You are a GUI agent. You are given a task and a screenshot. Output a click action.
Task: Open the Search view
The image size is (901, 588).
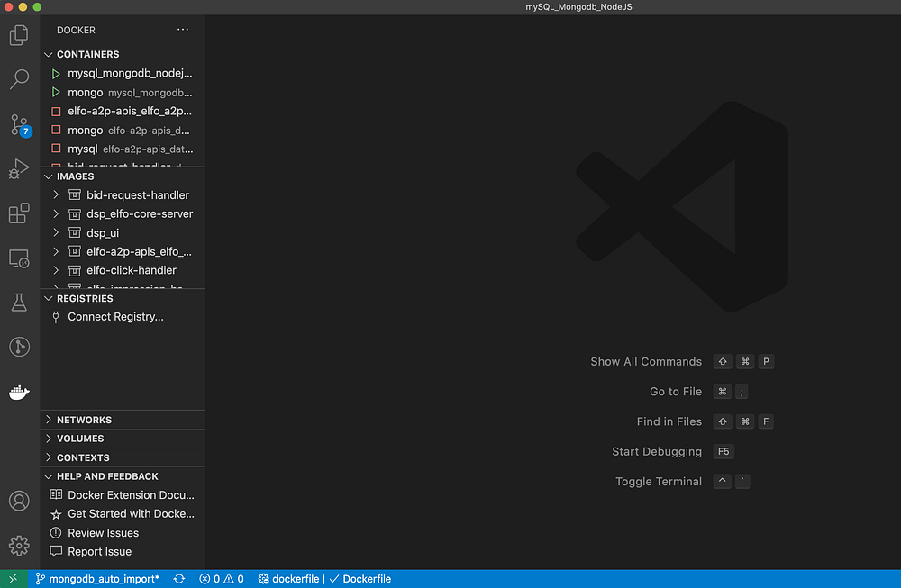point(19,79)
